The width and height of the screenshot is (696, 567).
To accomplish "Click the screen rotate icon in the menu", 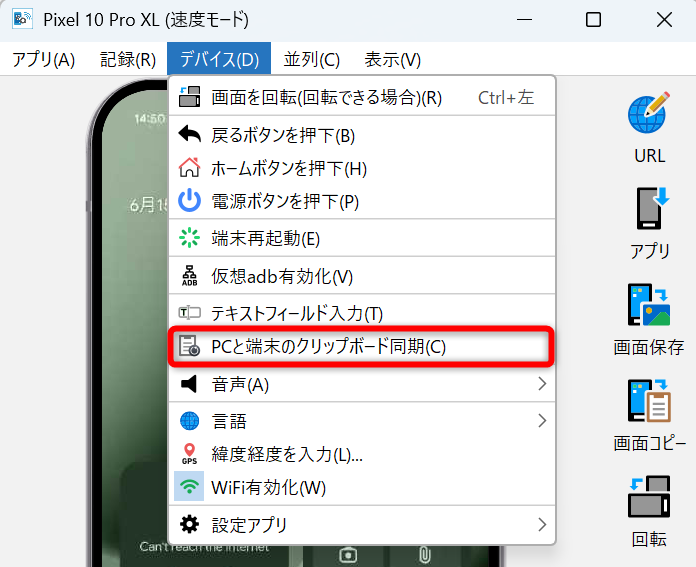I will tap(190, 97).
